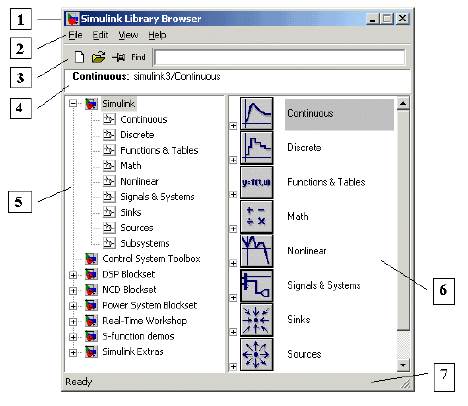The width and height of the screenshot is (468, 406).
Task: Click the Open folder toolbar icon
Action: 99,57
